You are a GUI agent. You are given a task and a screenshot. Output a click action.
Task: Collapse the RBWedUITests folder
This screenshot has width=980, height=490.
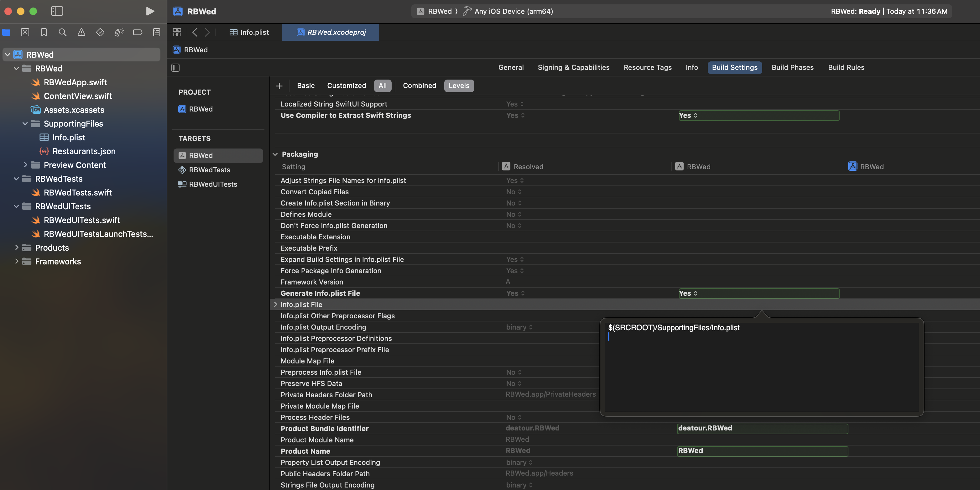[16, 206]
